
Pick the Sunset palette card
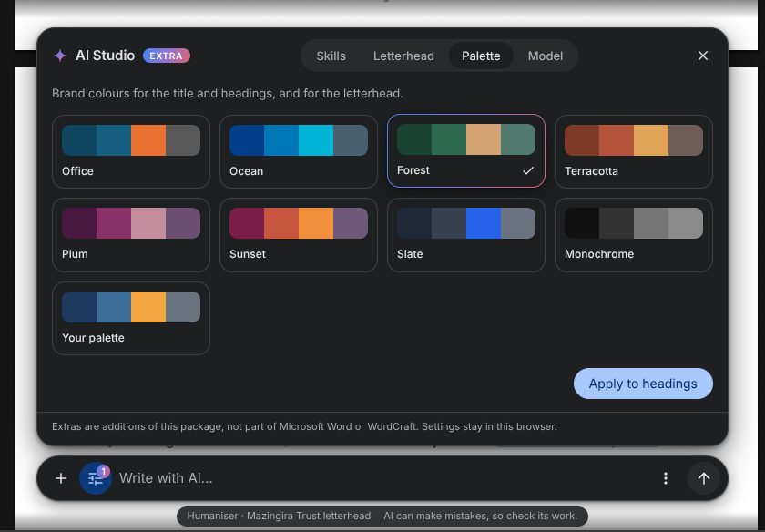point(299,235)
